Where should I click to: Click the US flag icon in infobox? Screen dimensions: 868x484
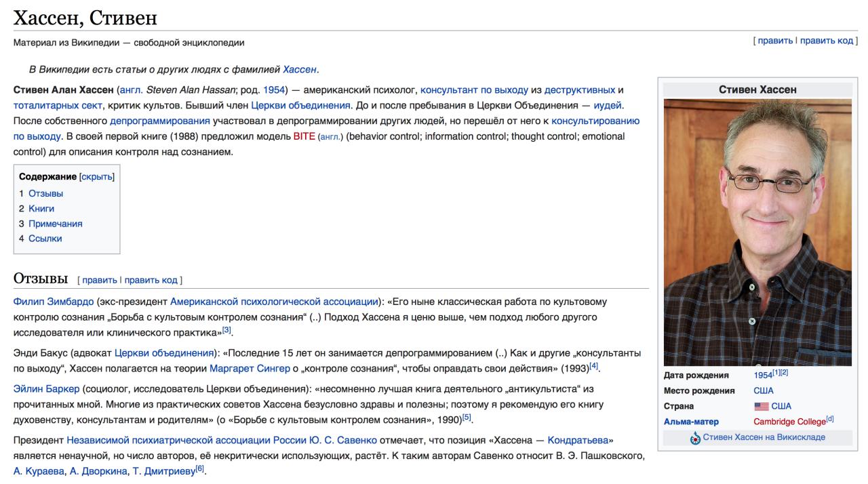tap(761, 406)
